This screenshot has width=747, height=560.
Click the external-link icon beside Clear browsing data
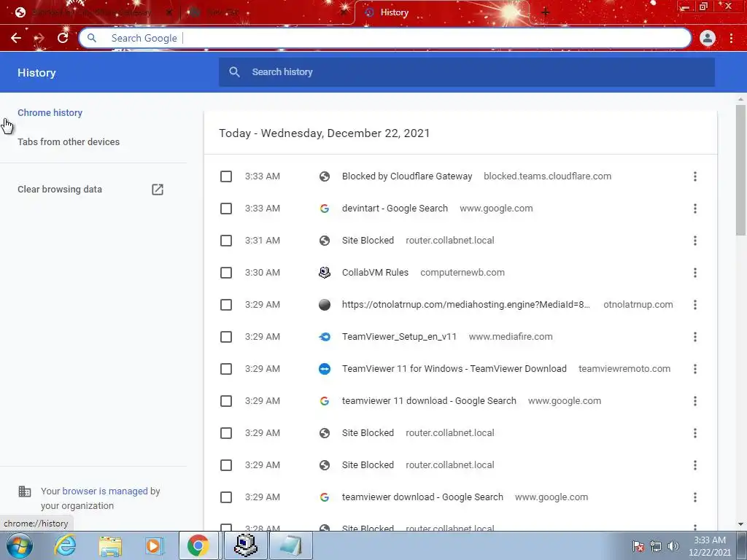click(x=158, y=190)
